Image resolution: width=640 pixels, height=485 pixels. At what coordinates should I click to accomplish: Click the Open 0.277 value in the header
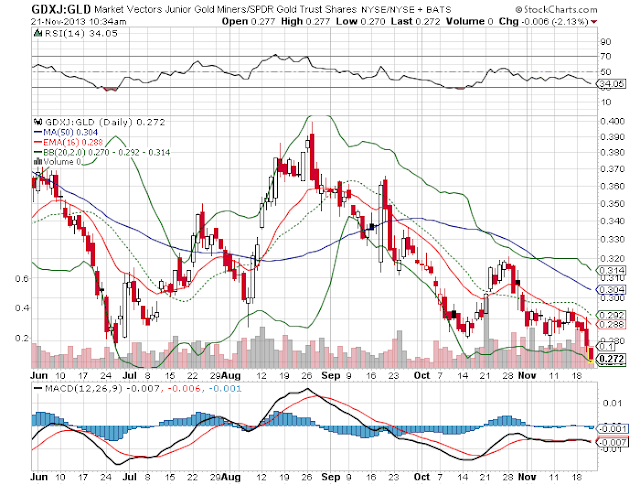(248, 22)
